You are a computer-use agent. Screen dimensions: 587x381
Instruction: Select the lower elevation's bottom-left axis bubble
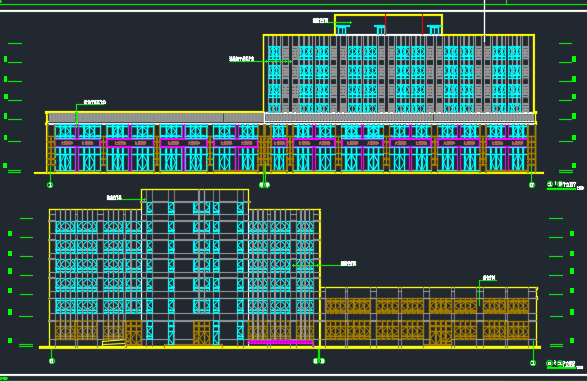(52, 361)
